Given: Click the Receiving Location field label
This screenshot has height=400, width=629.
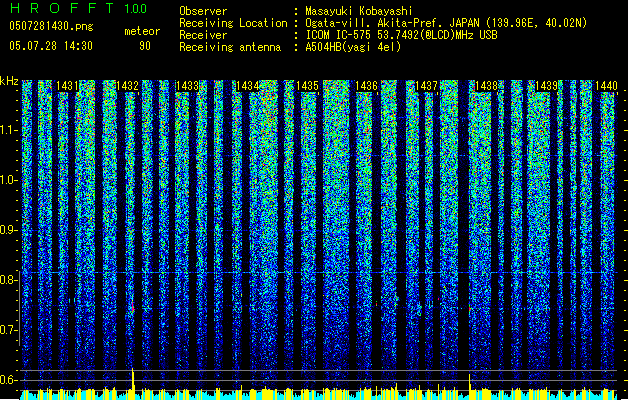Looking at the screenshot, I should [x=233, y=23].
